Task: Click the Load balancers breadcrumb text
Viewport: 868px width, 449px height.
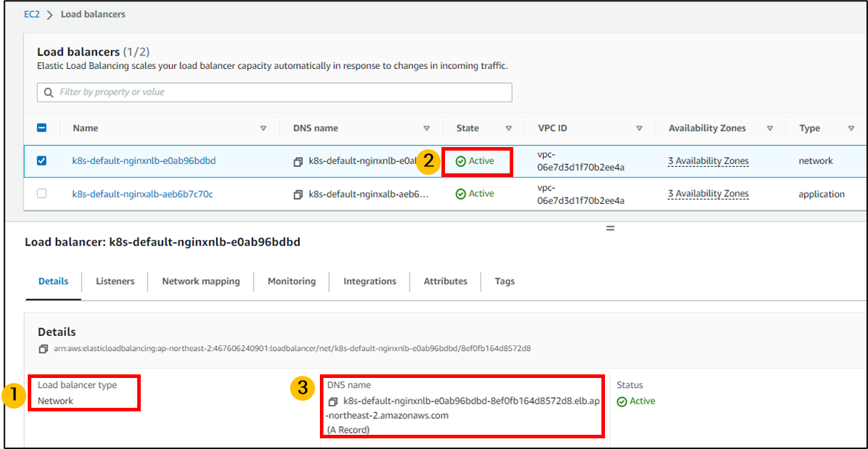Action: point(93,14)
